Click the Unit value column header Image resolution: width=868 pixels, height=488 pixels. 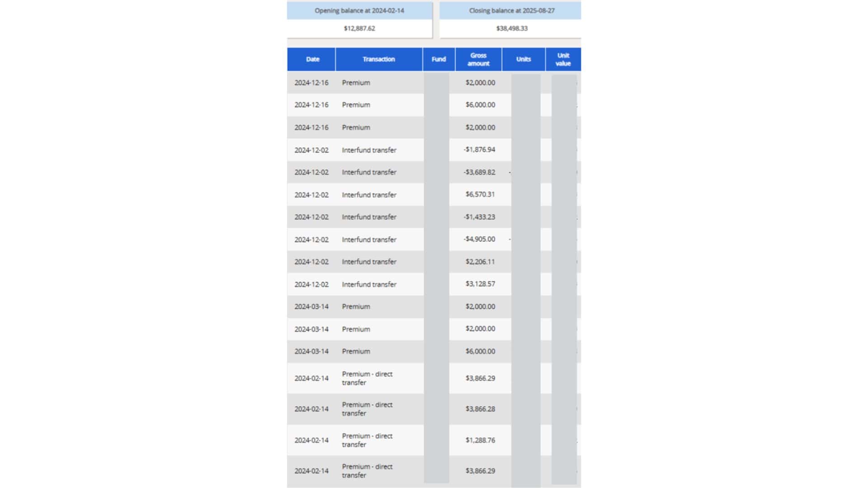(563, 59)
